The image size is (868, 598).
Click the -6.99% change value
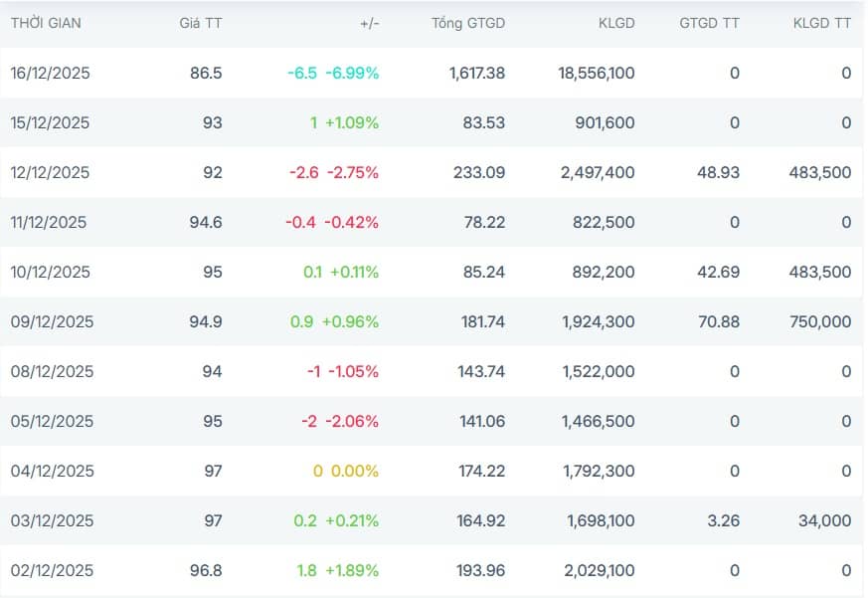click(x=352, y=73)
